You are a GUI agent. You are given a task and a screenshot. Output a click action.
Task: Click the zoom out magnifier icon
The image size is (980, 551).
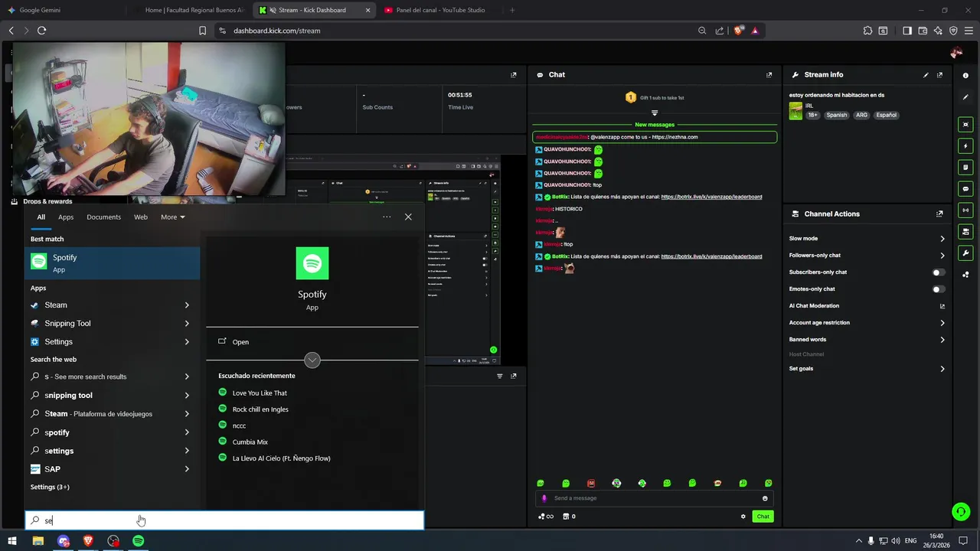click(x=702, y=31)
